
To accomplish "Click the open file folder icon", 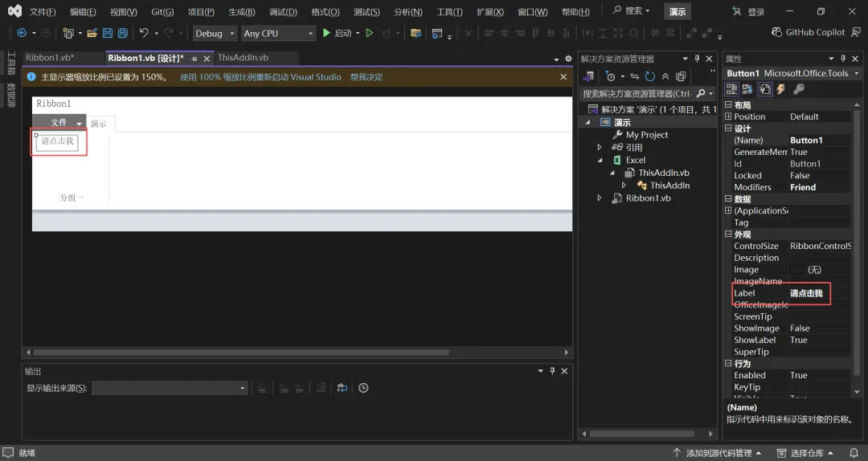I will 92,33.
